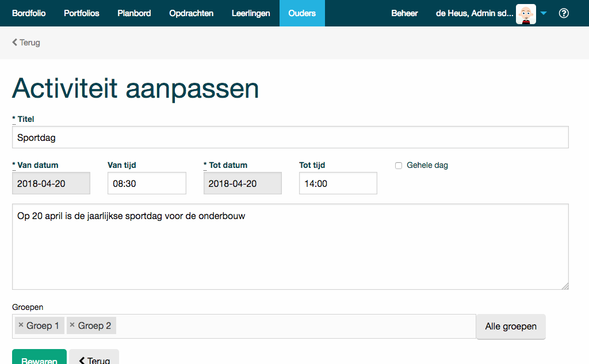The width and height of the screenshot is (589, 364).
Task: Go to the Portfolios section
Action: (82, 13)
